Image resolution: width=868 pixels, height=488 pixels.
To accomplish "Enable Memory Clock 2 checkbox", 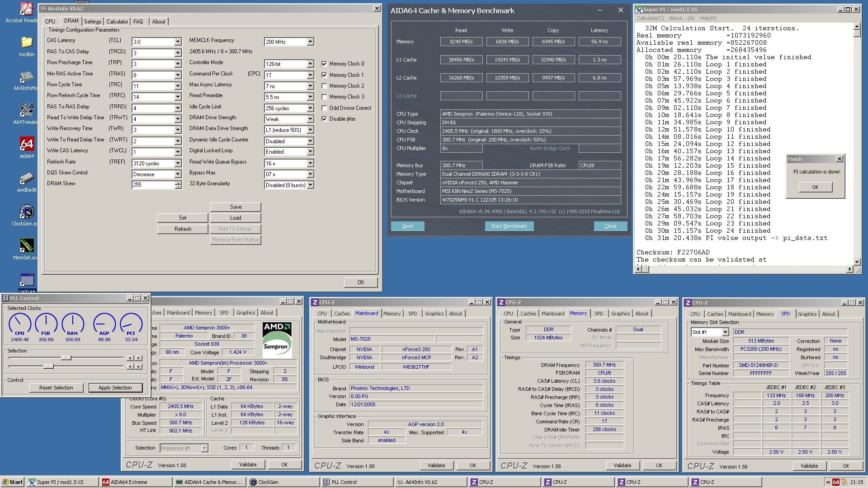I will (x=324, y=86).
